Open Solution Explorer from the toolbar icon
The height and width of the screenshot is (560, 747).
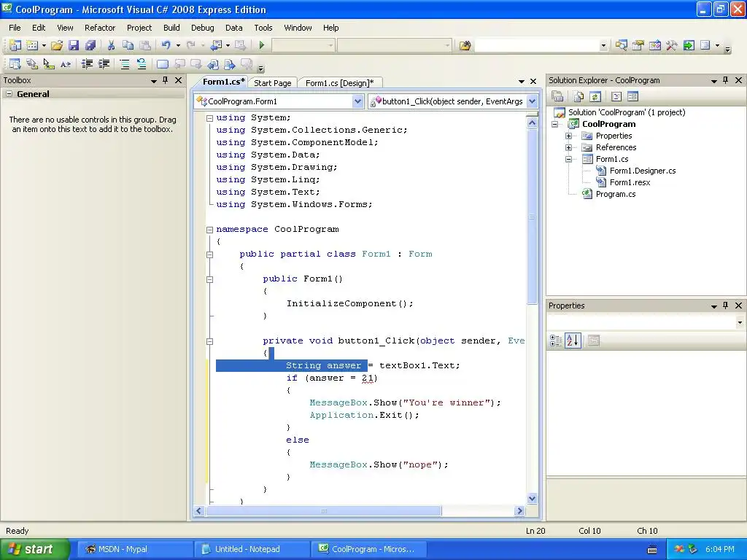pyautogui.click(x=622, y=45)
